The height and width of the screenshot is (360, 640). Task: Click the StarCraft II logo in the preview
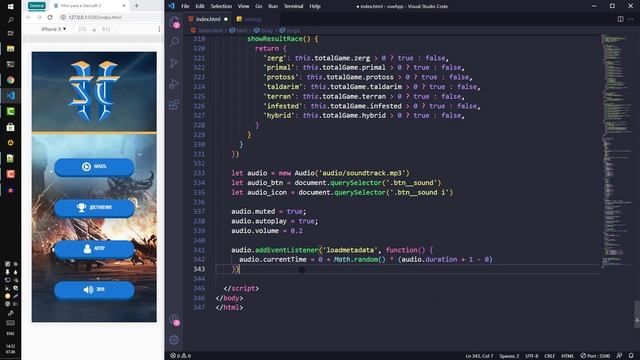(x=94, y=91)
